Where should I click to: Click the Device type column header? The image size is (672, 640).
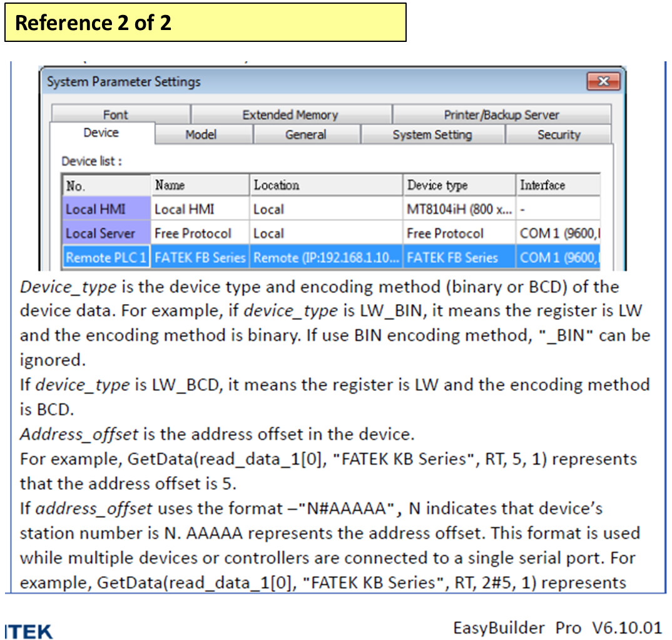(459, 185)
